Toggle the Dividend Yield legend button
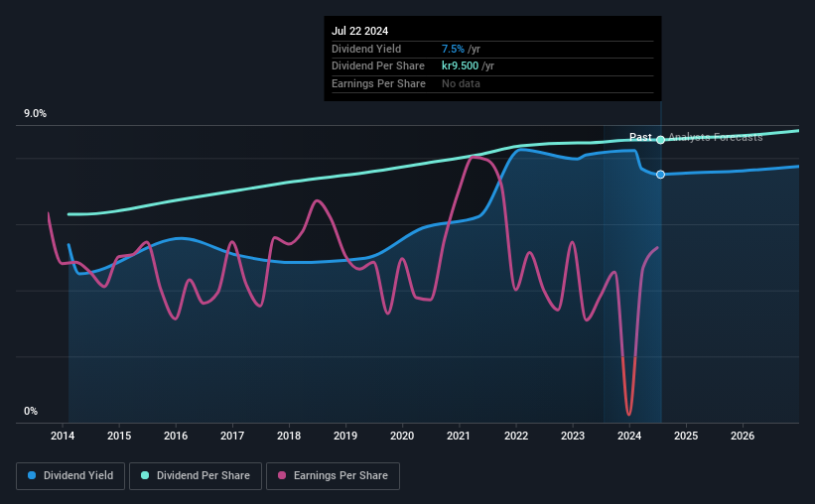This screenshot has height=504, width=815. tap(70, 476)
